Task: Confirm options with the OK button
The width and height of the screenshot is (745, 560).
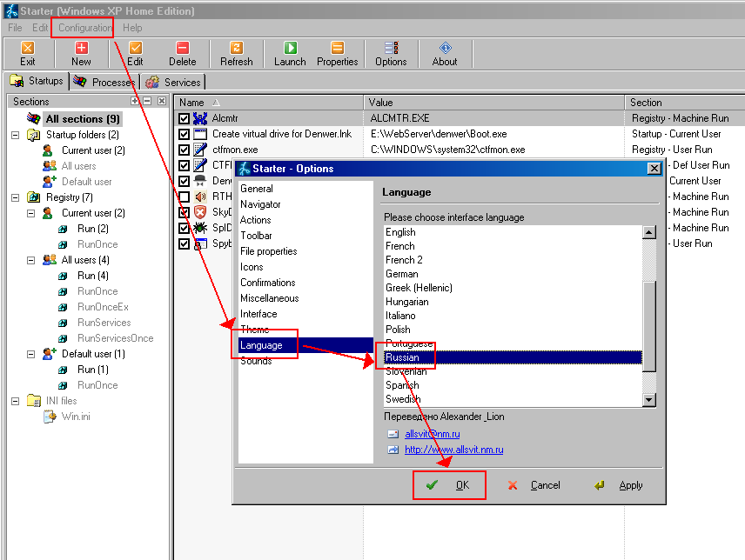Action: [x=449, y=485]
